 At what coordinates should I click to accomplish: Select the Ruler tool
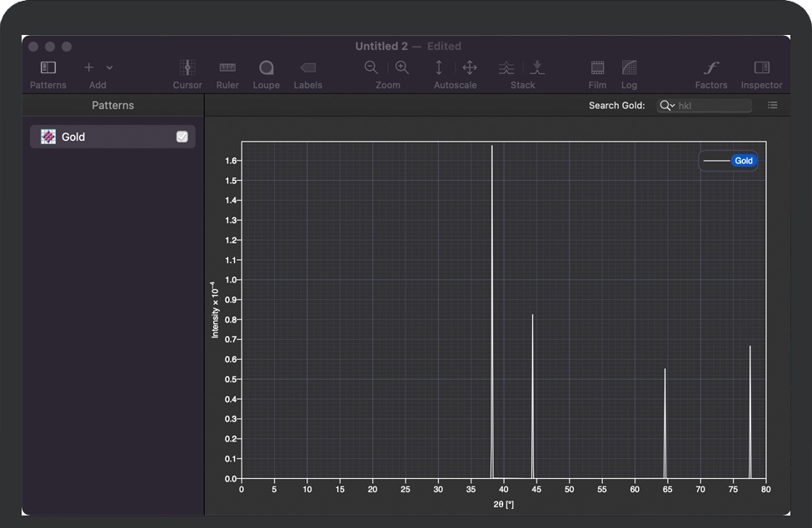pos(227,67)
